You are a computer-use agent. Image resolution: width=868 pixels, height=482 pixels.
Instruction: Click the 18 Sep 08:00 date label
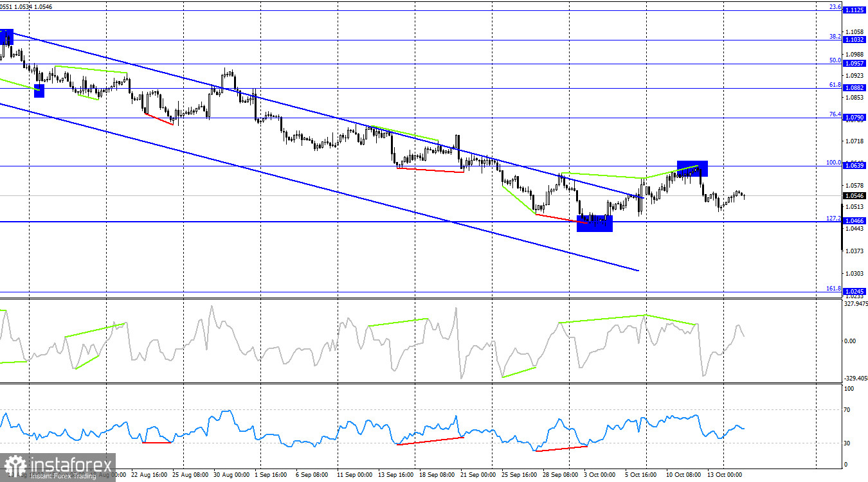[438, 476]
